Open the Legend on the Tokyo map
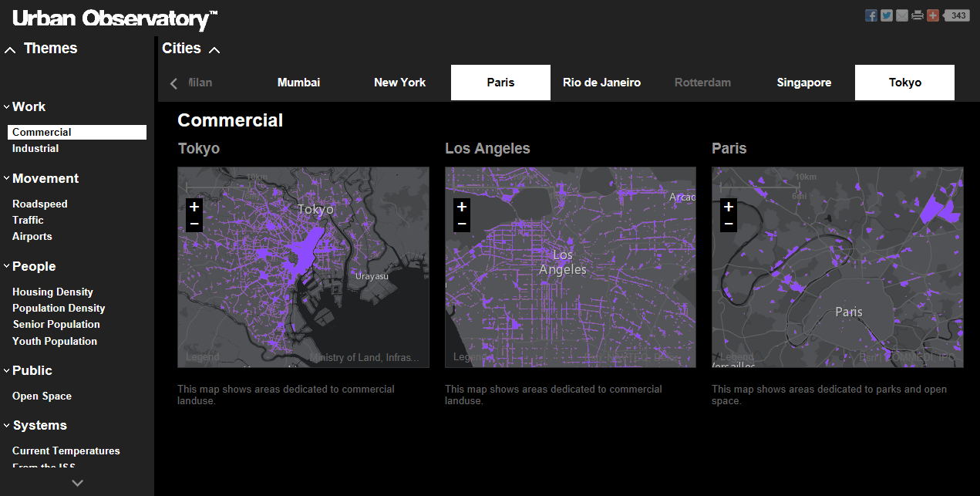 click(x=202, y=357)
